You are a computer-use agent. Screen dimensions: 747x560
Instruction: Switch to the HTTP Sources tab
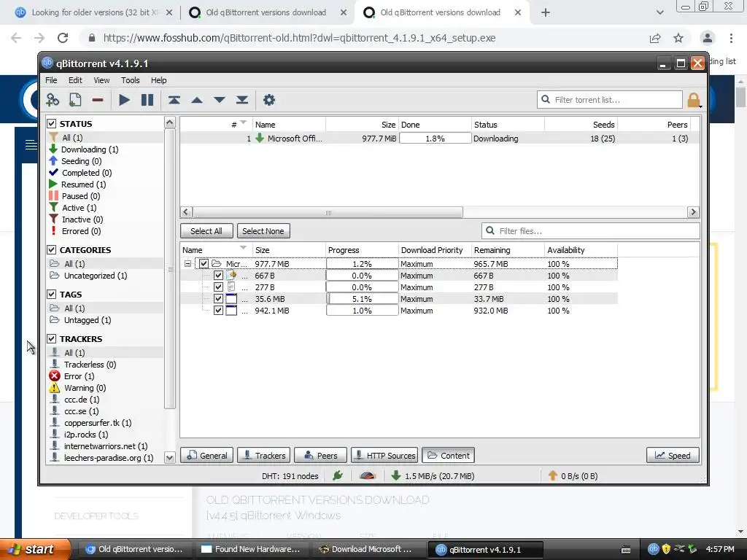384,456
